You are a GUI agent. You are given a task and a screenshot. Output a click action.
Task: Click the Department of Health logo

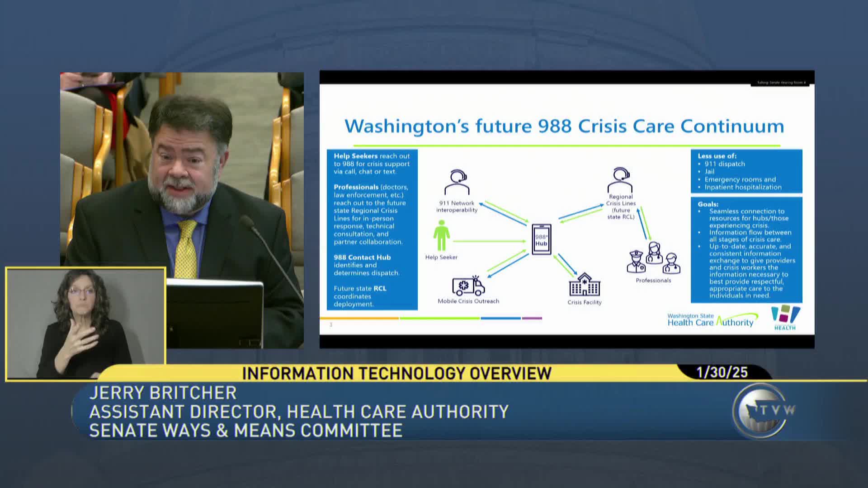(785, 317)
